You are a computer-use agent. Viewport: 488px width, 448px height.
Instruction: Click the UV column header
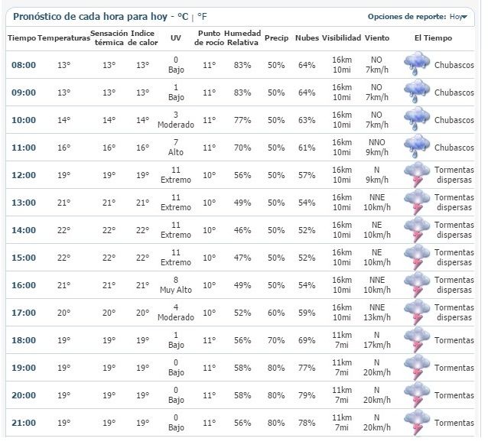[x=176, y=37]
